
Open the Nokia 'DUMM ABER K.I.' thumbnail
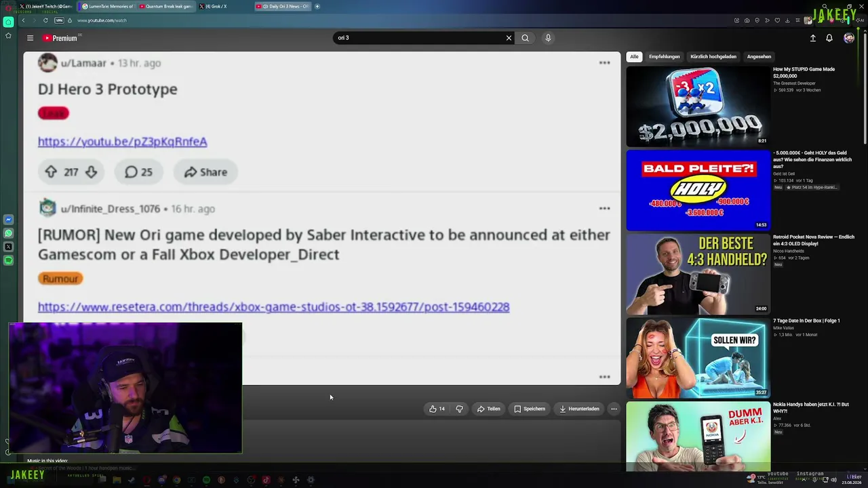(x=698, y=436)
